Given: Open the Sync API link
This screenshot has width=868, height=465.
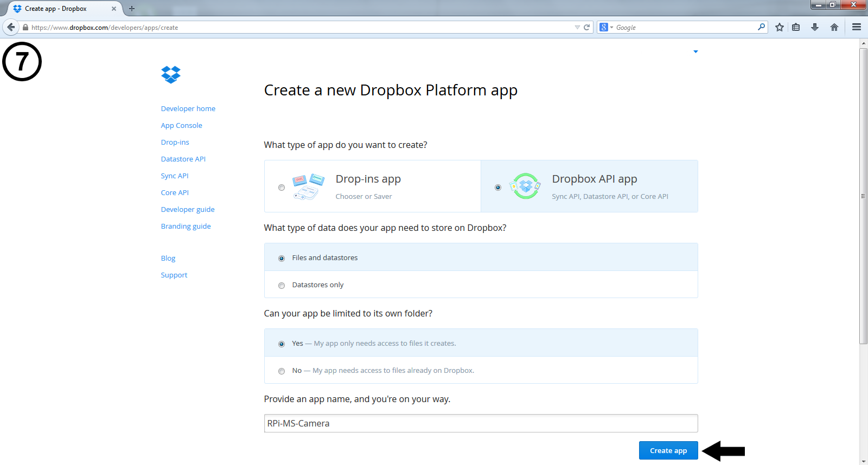Looking at the screenshot, I should 175,176.
